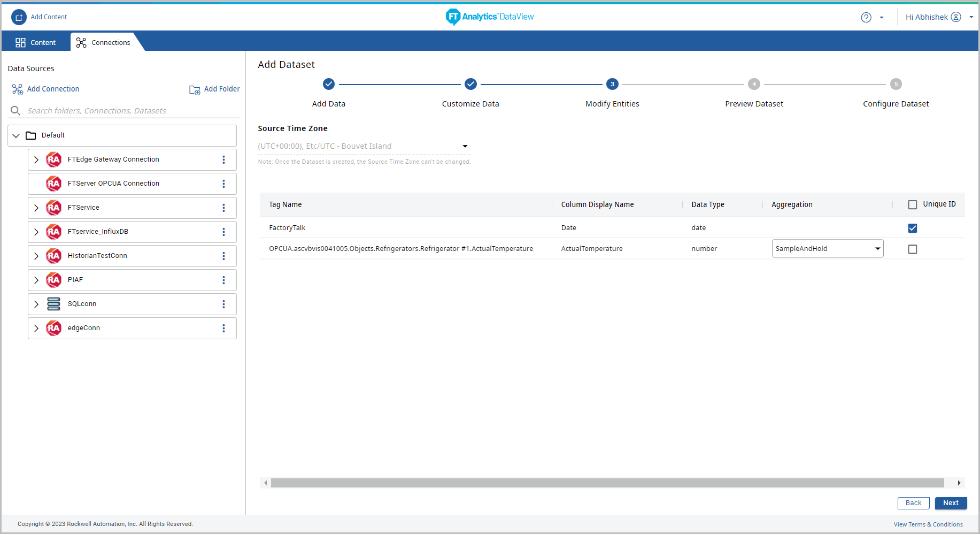This screenshot has height=534, width=980.
Task: Expand the FTEdge Gateway Connection node
Action: point(36,159)
